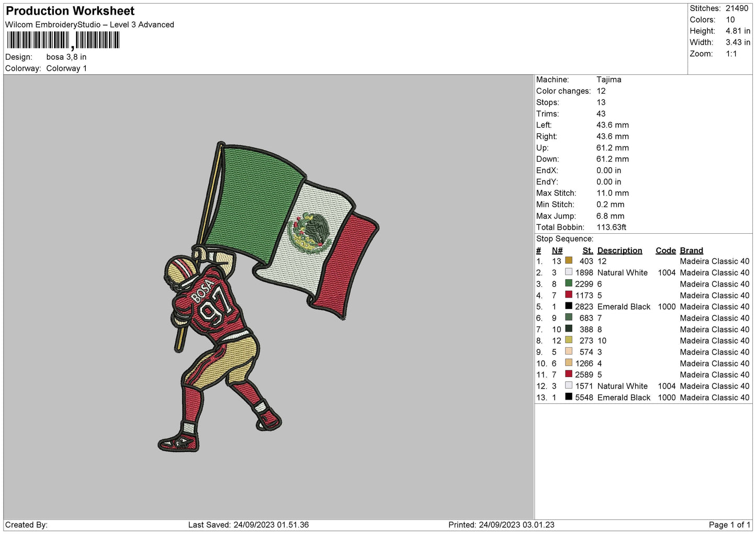Click the yellow swatch in stop 8
The image size is (756, 534).
pos(569,340)
